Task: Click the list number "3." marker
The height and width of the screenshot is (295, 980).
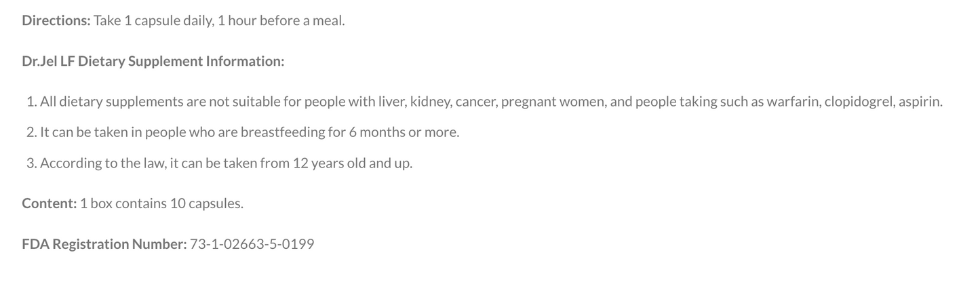Action: 31,163
